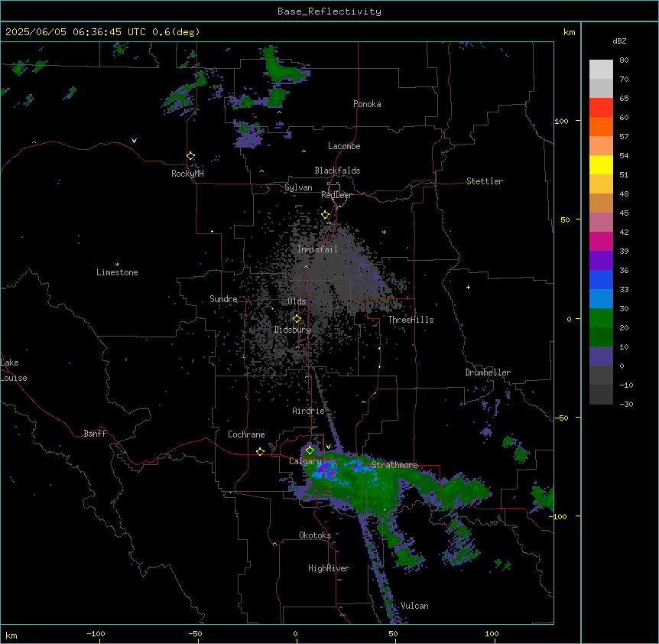Click the km unit label at bottom left
Image resolution: width=659 pixels, height=644 pixels.
[11, 635]
